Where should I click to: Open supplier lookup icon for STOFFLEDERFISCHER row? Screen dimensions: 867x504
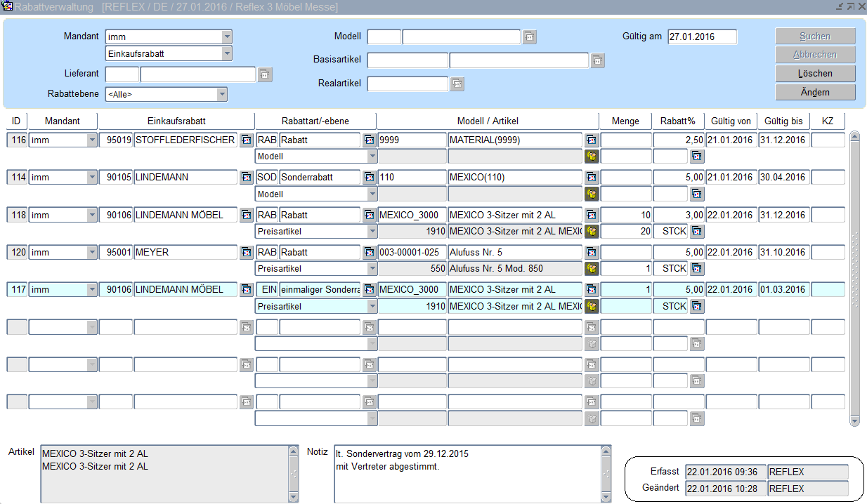[x=247, y=140]
